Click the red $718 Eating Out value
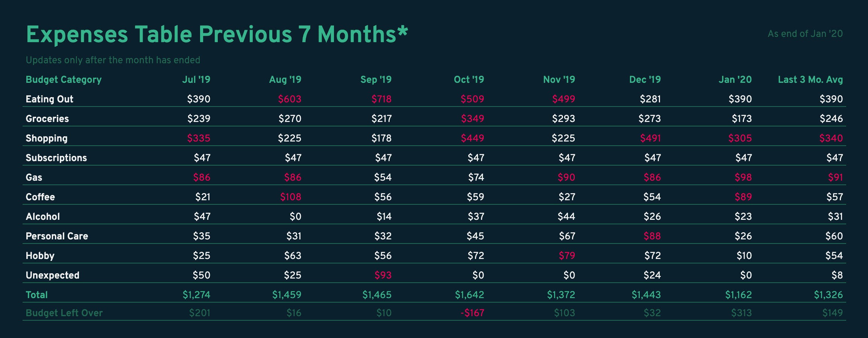Screen dimensions: 868x338 pos(381,99)
